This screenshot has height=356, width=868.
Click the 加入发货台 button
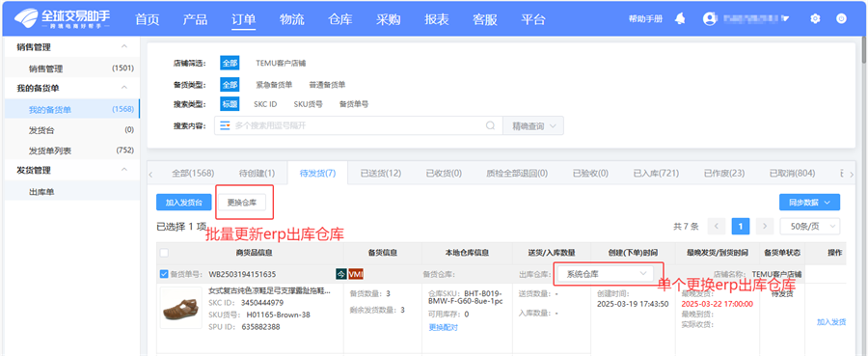tap(184, 203)
